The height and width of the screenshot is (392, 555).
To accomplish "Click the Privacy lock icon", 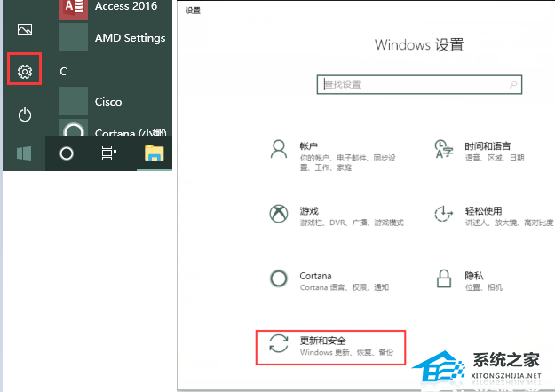I will coord(443,278).
